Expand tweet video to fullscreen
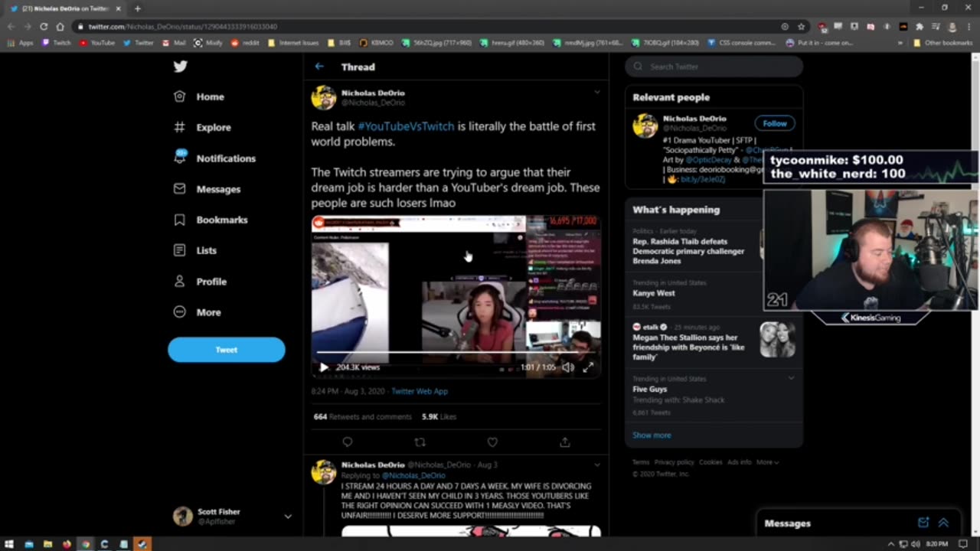Viewport: 980px width, 551px height. [x=588, y=367]
